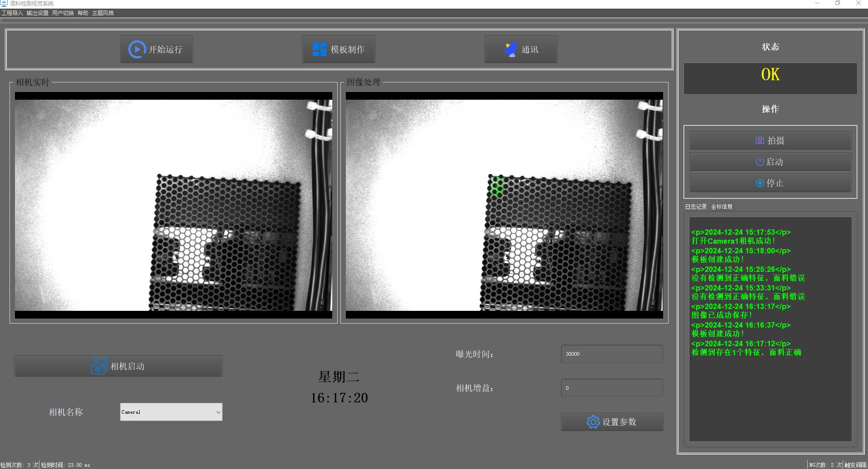Click in the 曝光时间 input field

(x=612, y=354)
